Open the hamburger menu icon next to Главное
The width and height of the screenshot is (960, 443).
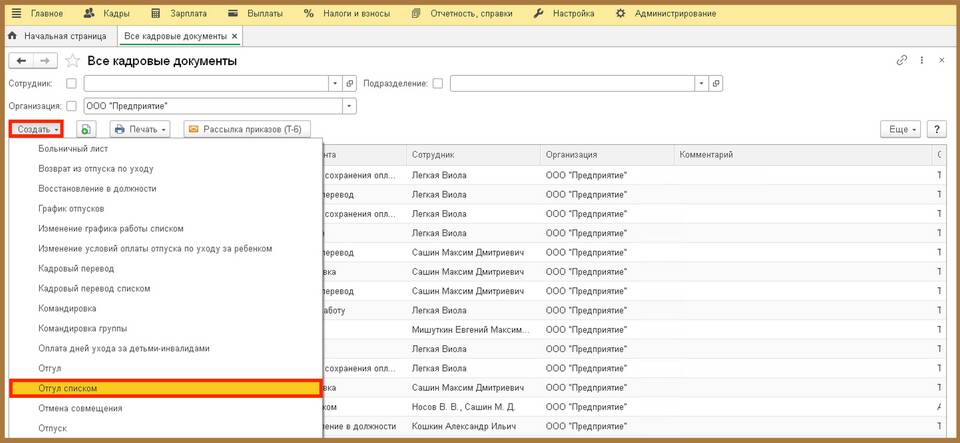[17, 13]
